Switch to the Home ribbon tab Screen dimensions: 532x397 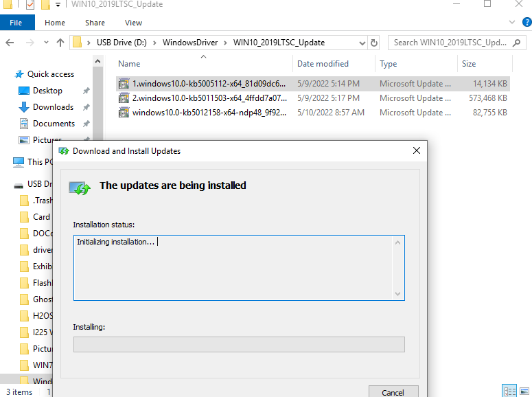(55, 23)
